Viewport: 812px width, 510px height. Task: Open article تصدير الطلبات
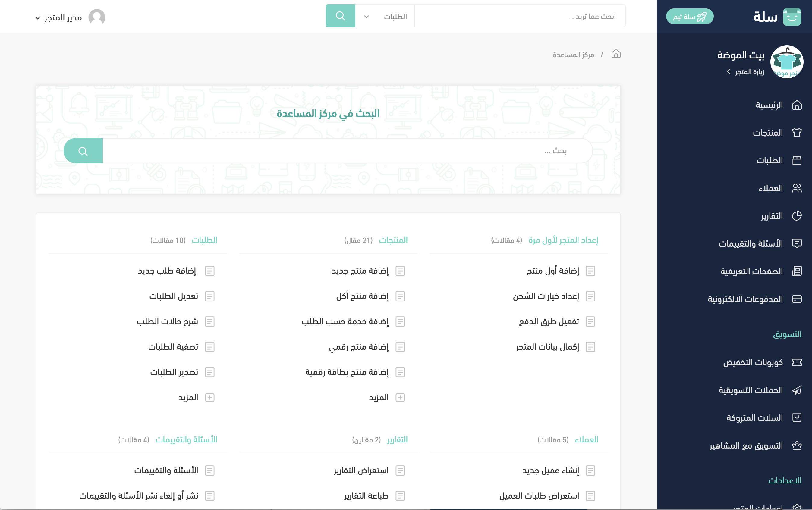point(174,372)
